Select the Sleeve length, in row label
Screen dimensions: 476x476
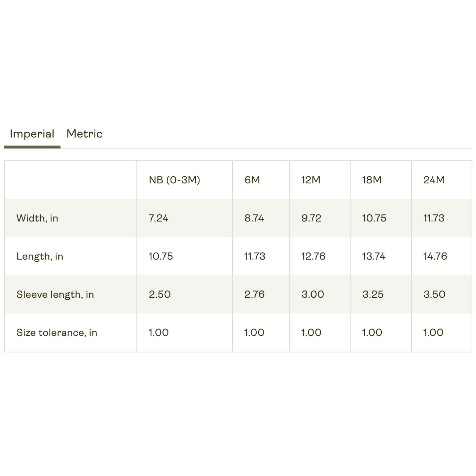[55, 295]
